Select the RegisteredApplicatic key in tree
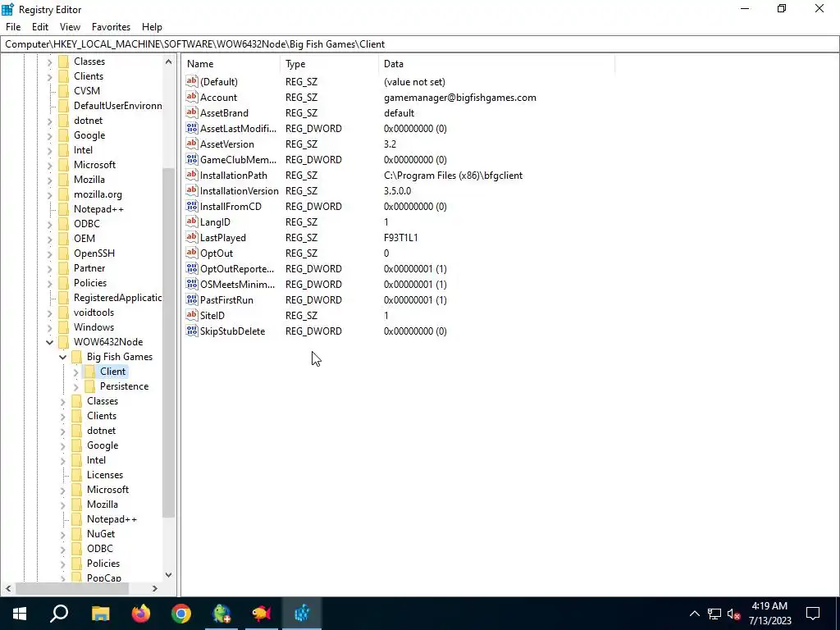 [x=117, y=297]
